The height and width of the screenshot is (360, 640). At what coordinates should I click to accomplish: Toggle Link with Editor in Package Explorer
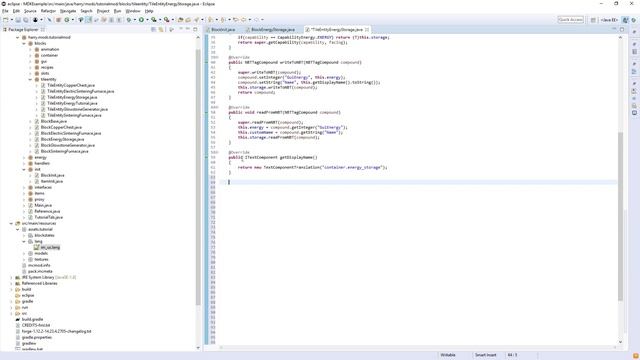(161, 29)
